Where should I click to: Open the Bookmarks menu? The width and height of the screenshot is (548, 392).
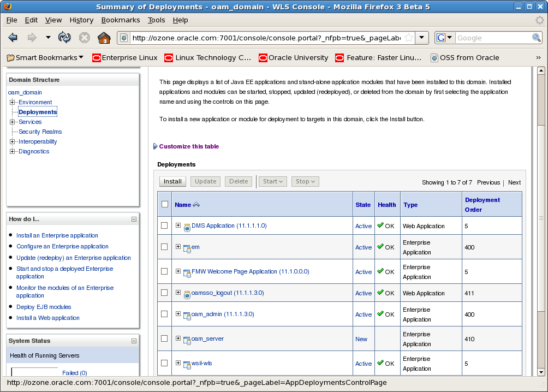click(120, 20)
